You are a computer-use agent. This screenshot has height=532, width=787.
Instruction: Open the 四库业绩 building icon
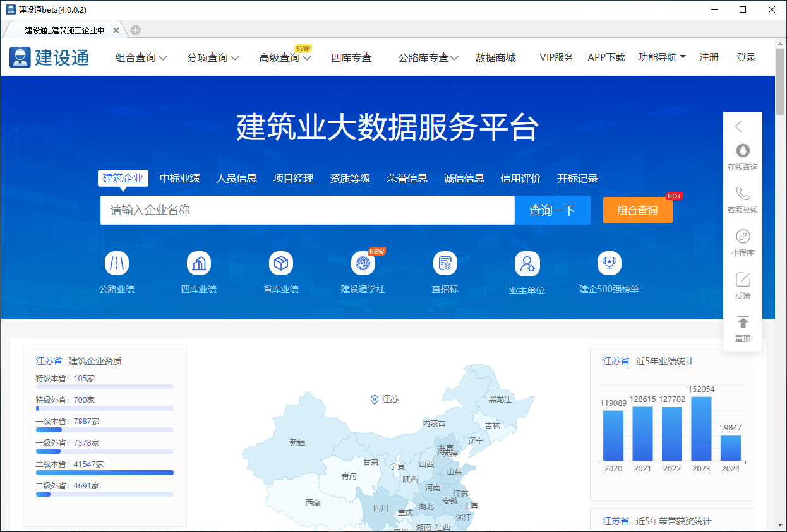click(x=199, y=263)
